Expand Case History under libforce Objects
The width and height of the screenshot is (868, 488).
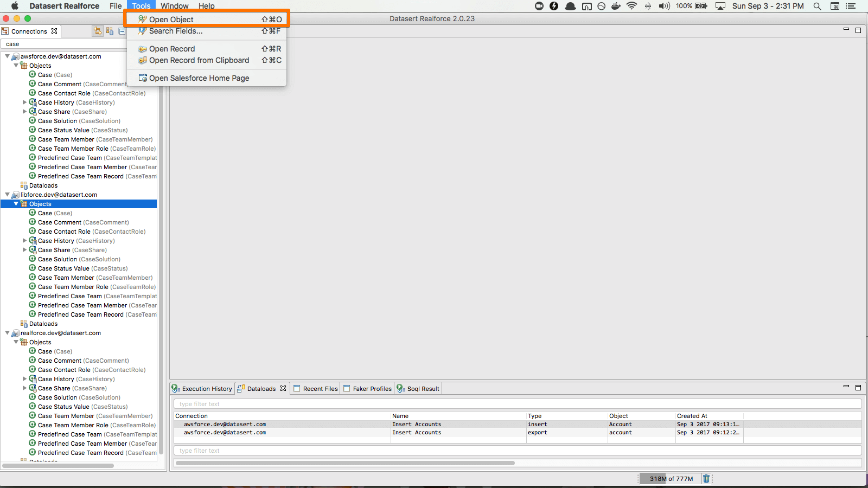click(x=24, y=241)
